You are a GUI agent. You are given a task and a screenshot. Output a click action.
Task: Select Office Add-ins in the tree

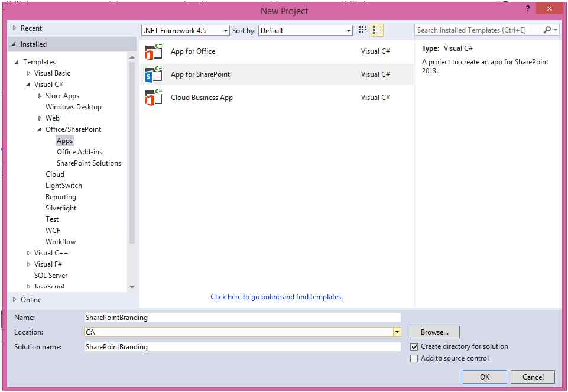tap(79, 152)
